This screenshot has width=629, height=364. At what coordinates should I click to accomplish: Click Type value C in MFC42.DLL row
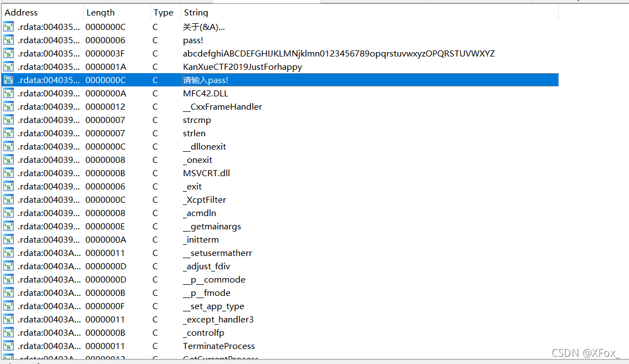(155, 94)
